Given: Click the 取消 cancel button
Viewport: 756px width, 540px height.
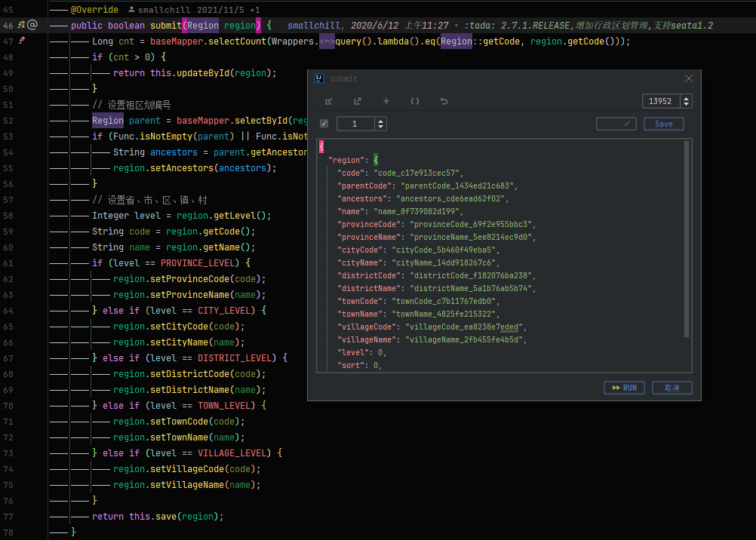Looking at the screenshot, I should [672, 388].
